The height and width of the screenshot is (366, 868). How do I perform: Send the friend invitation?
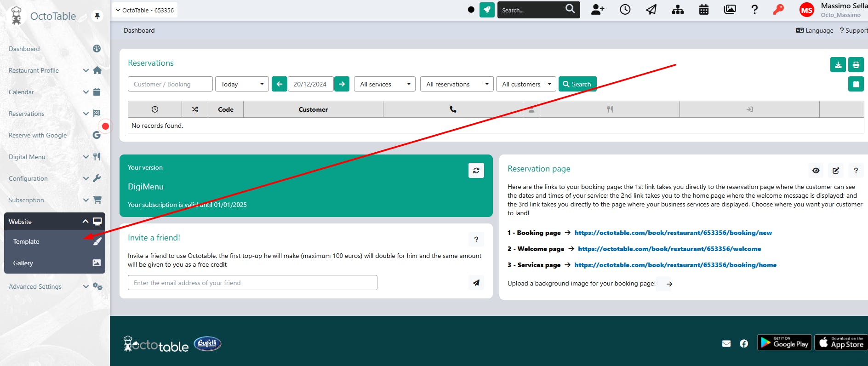(476, 283)
